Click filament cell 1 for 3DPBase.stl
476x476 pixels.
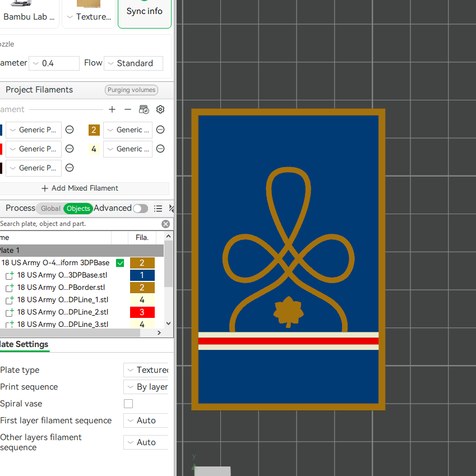click(142, 275)
